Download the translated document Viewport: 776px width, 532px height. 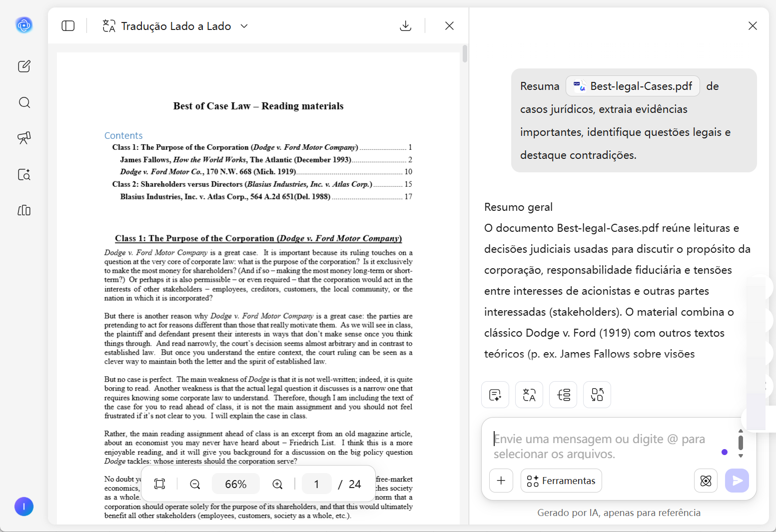pos(406,26)
